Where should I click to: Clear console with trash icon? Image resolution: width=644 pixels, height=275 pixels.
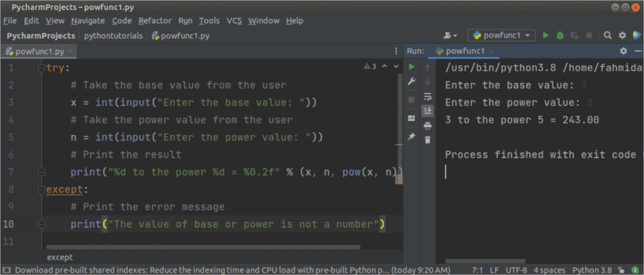[428, 140]
